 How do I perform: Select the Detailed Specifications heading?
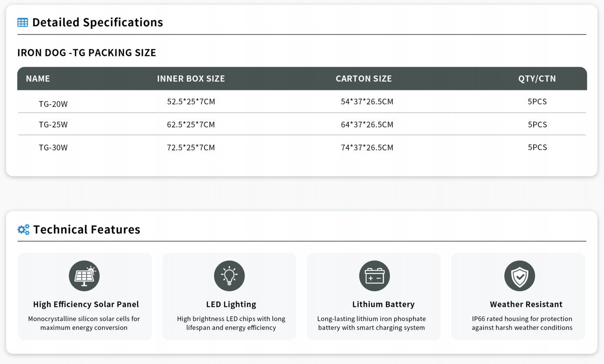click(x=97, y=23)
